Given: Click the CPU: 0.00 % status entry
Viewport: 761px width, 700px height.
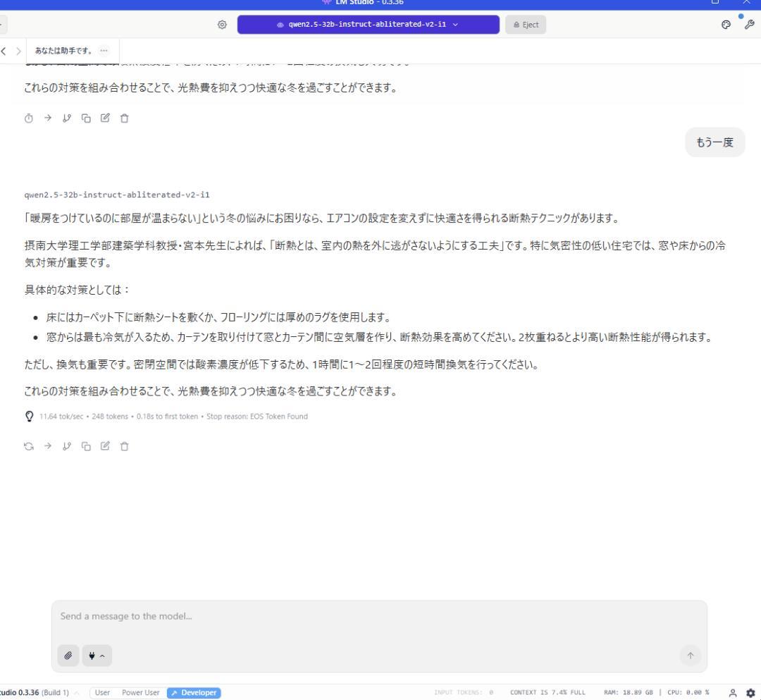Looking at the screenshot, I should point(688,693).
